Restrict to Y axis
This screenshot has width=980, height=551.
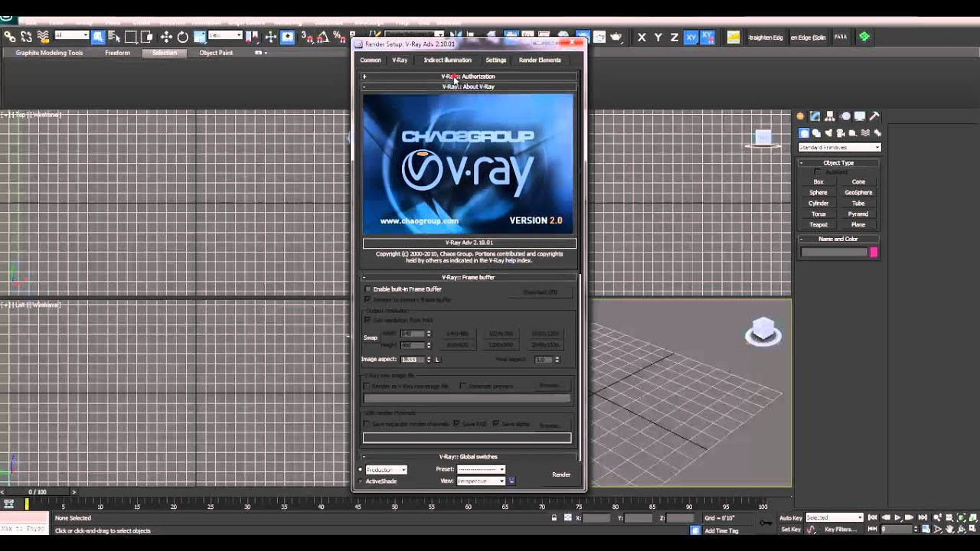(x=658, y=37)
